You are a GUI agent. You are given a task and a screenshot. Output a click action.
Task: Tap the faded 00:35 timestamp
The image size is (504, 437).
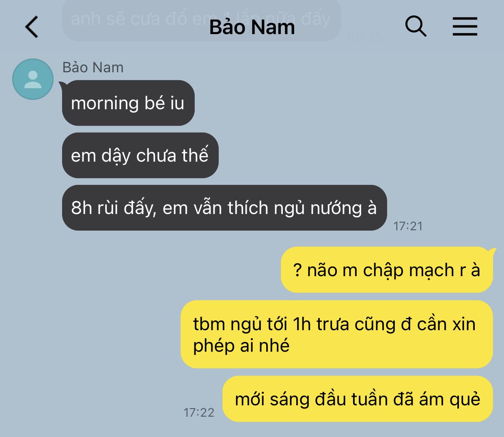tap(364, 37)
